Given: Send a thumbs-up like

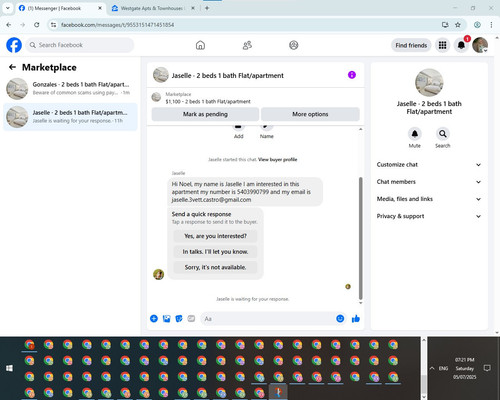Looking at the screenshot, I should [356, 319].
